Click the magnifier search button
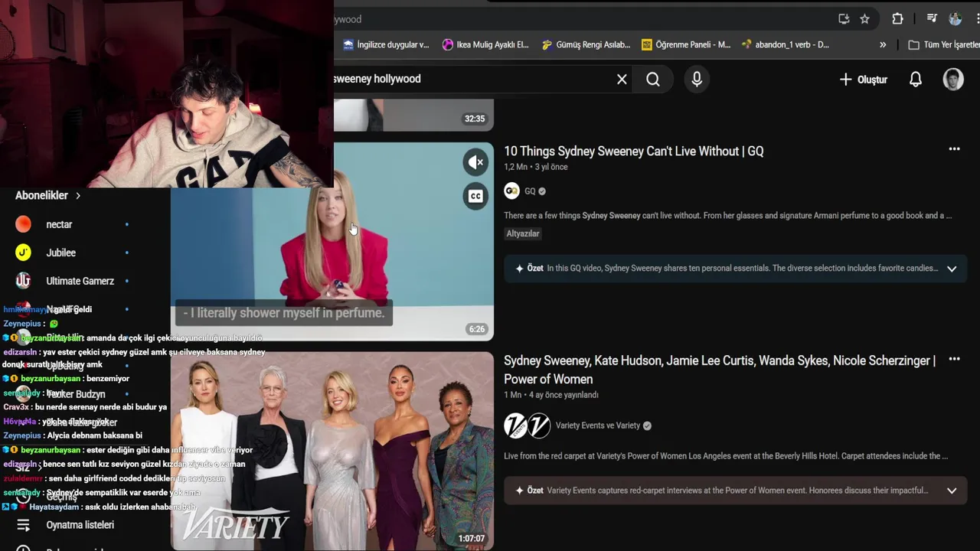Screen dimensions: 980x551 point(653,79)
